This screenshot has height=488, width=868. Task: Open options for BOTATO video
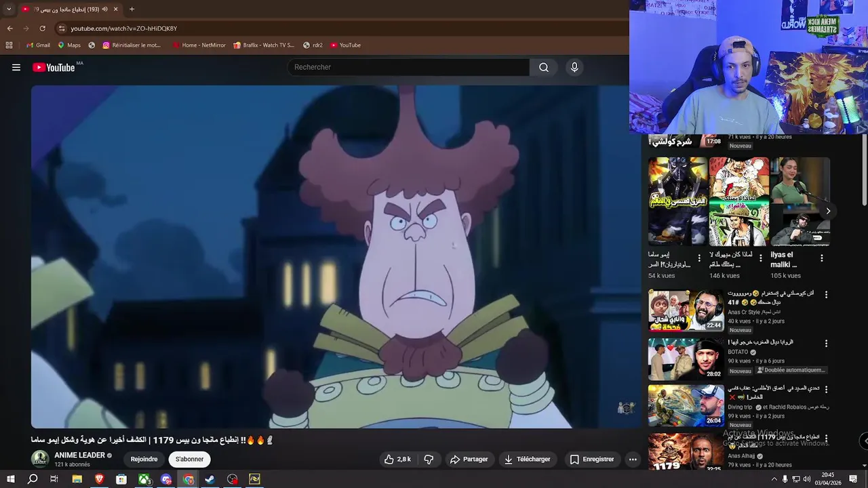pos(826,344)
